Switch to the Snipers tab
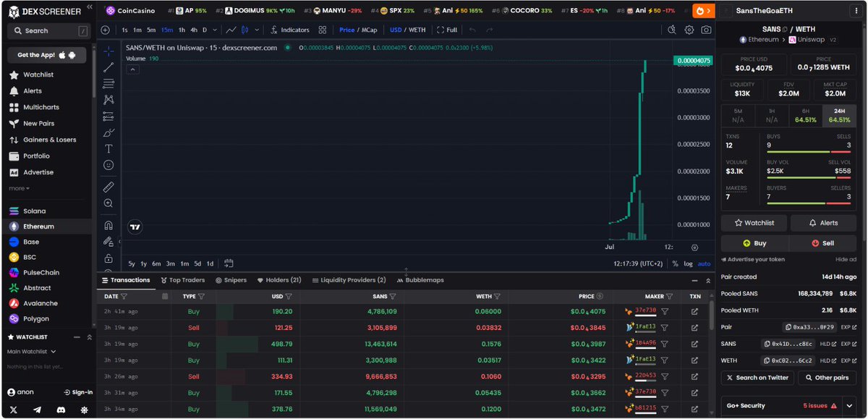Screen dimensions: 868x419 pyautogui.click(x=231, y=280)
